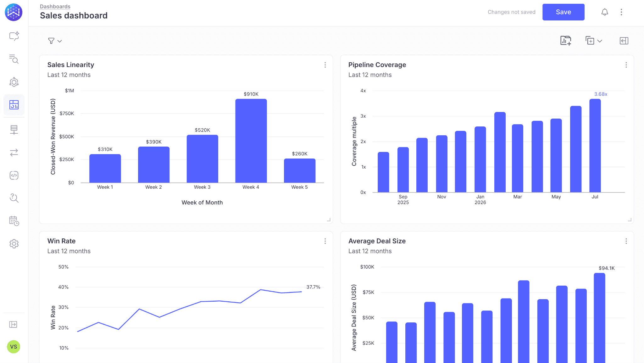Click the app logo icon
644x363 pixels.
point(14,12)
